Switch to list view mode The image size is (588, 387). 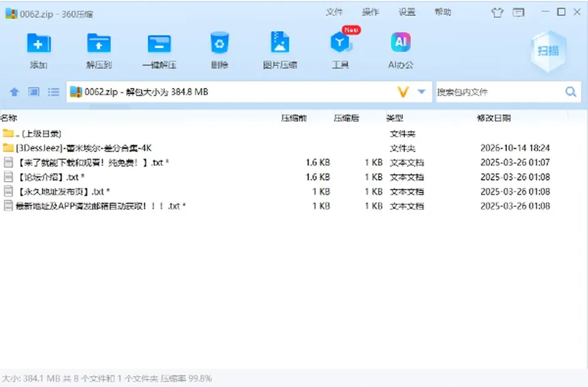click(x=54, y=92)
